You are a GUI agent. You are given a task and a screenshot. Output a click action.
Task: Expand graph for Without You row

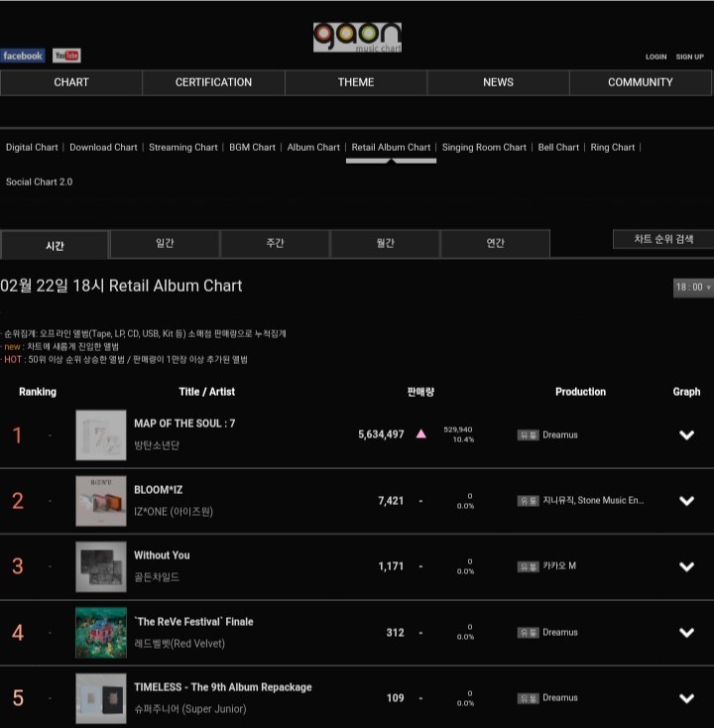coord(686,566)
